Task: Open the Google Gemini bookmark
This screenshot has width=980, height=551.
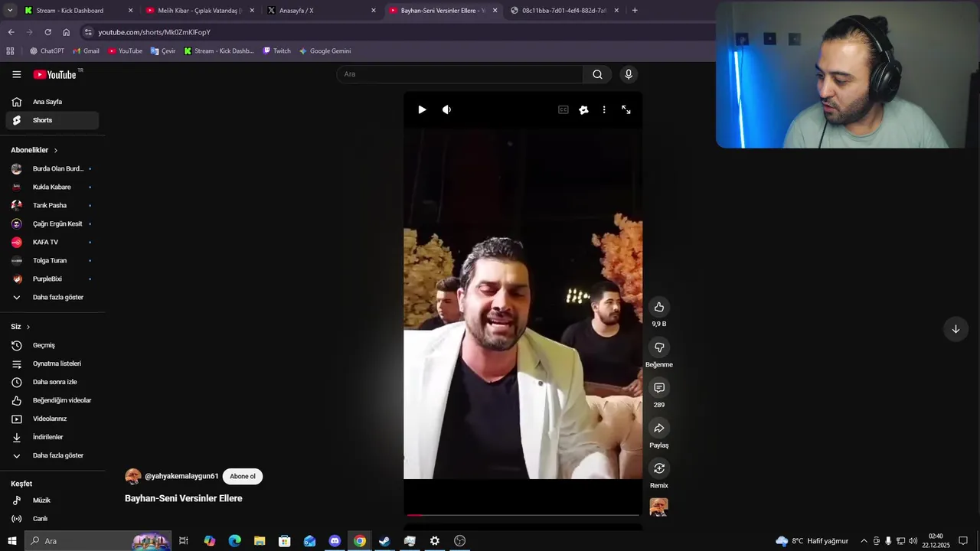Action: 325,51
